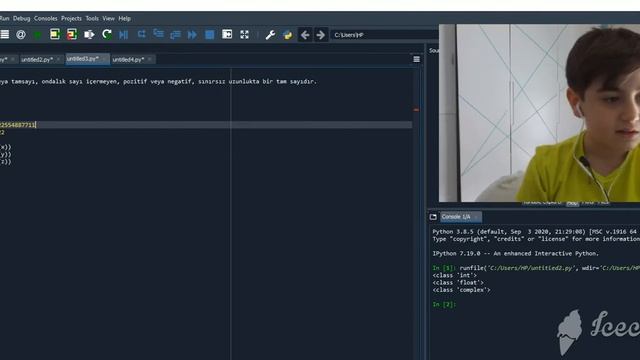Continue execution debug icon
Viewport: 640px width, 360px height.
(x=192, y=35)
